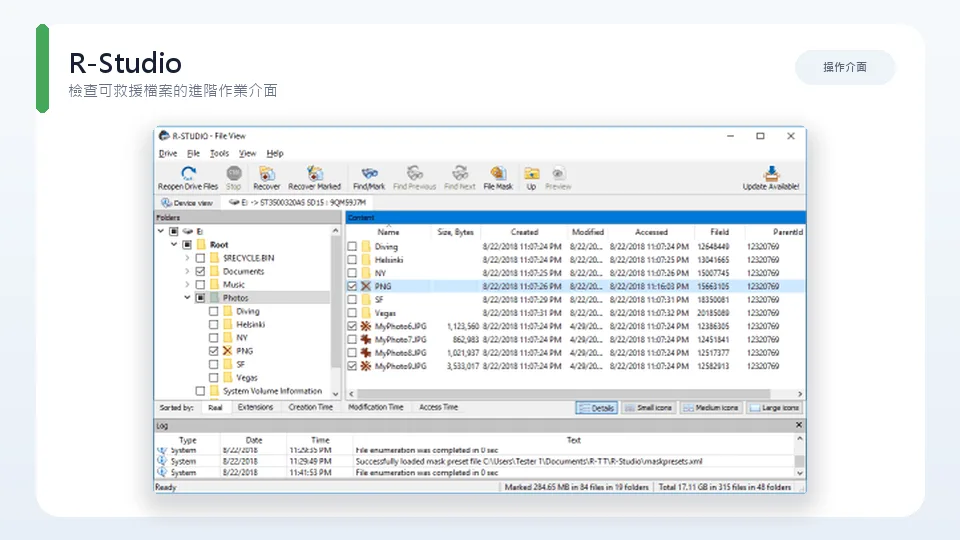Close the Log panel
Viewport: 960px width, 540px height.
click(798, 425)
